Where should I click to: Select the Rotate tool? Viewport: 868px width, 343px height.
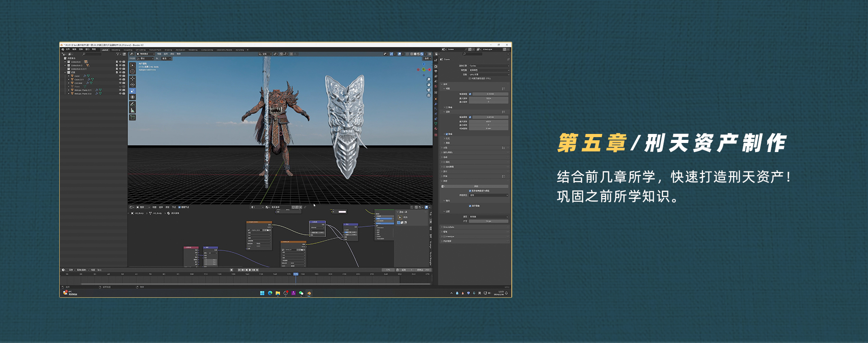pos(132,85)
